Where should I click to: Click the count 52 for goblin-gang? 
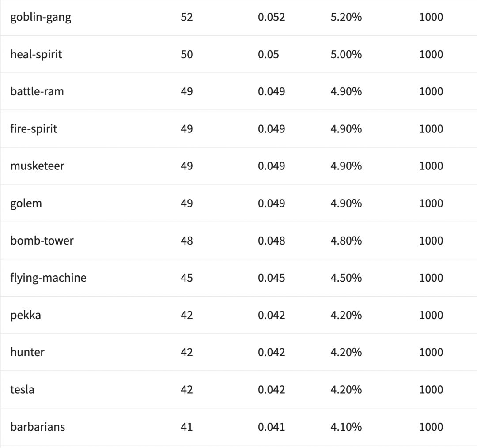[x=187, y=17]
